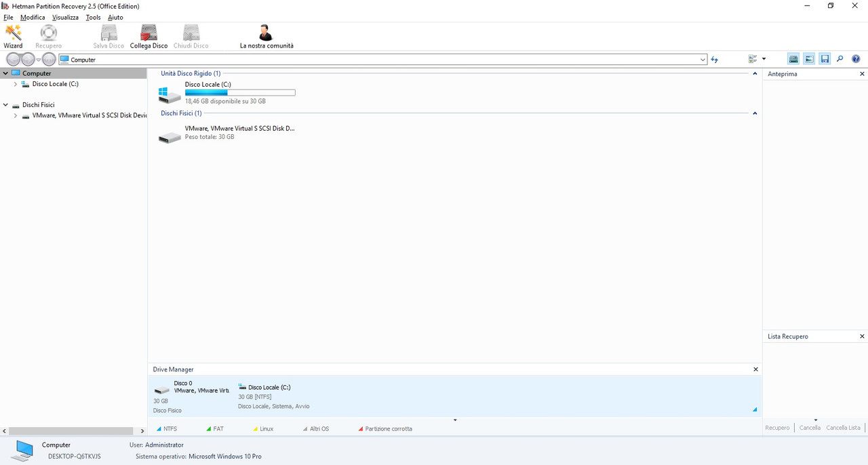Click the Partizione corrotta legend entry
This screenshot has width=868, height=465.
385,428
